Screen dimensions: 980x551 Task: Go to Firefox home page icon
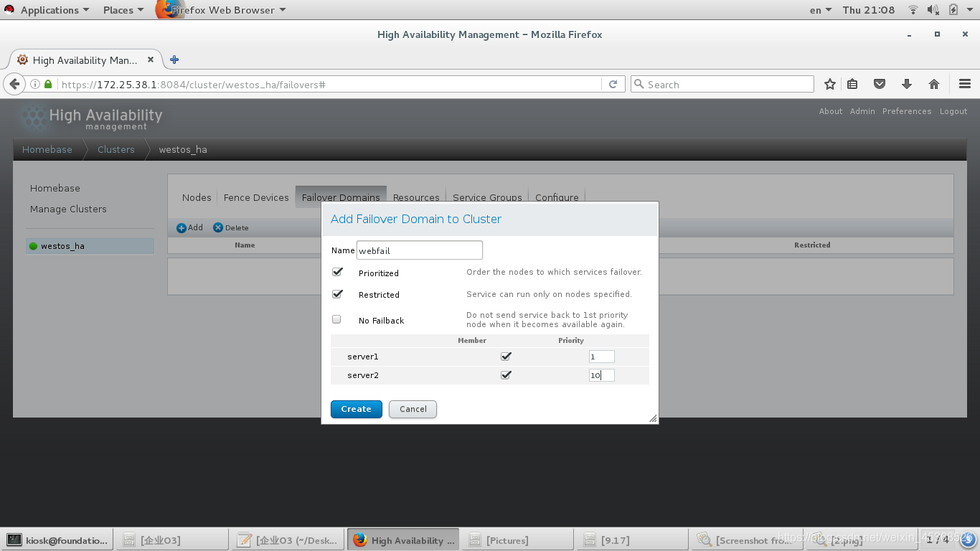[934, 84]
